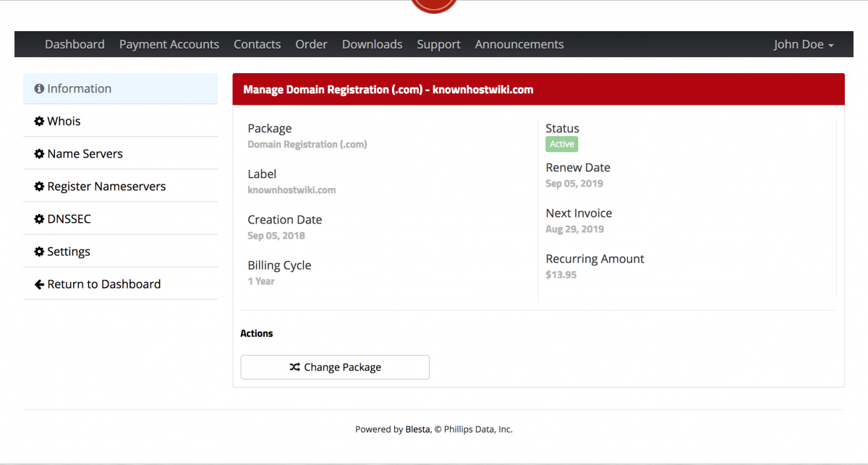The height and width of the screenshot is (465, 868).
Task: Click the back arrow beside Return to Dashboard
Action: 40,283
